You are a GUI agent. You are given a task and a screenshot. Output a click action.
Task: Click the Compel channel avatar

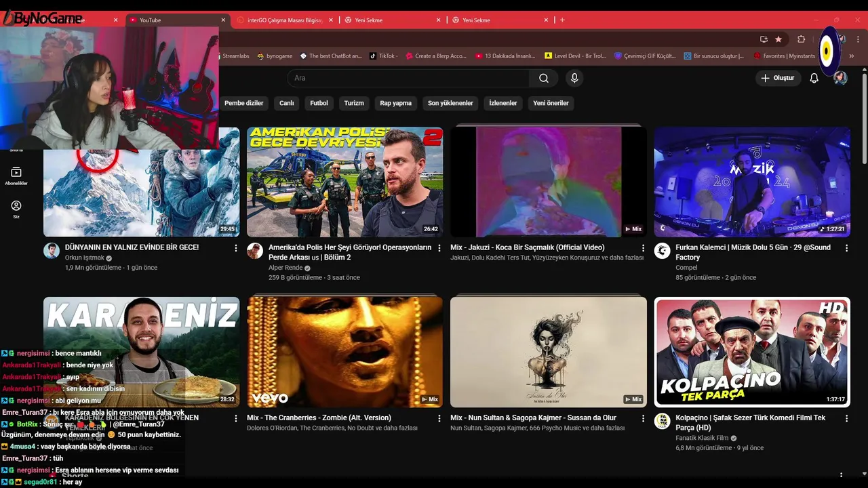(x=662, y=251)
